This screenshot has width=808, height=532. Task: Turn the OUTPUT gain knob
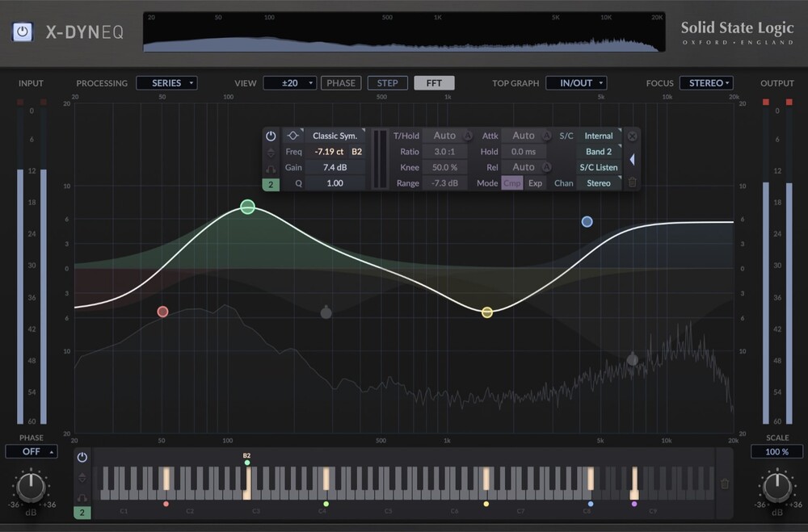click(776, 488)
